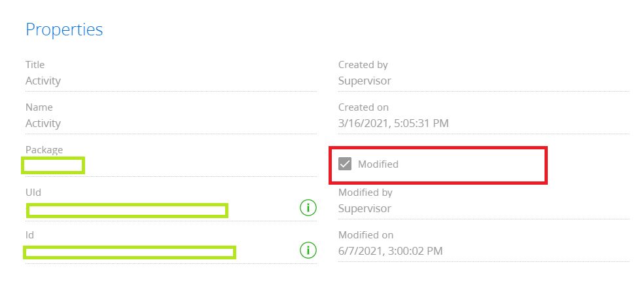This screenshot has width=644, height=298.
Task: Click inside the UId value field
Action: click(x=128, y=210)
